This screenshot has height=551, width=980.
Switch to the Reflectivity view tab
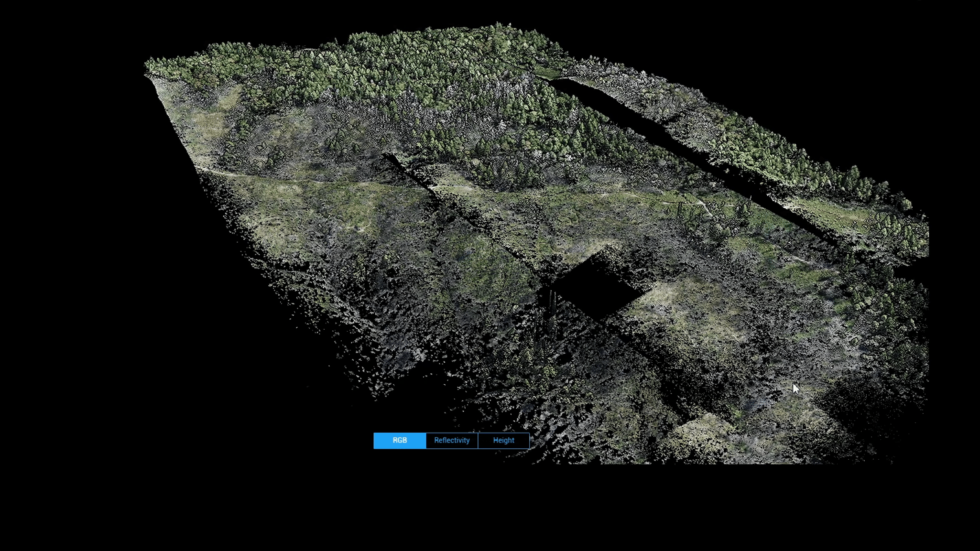coord(452,440)
